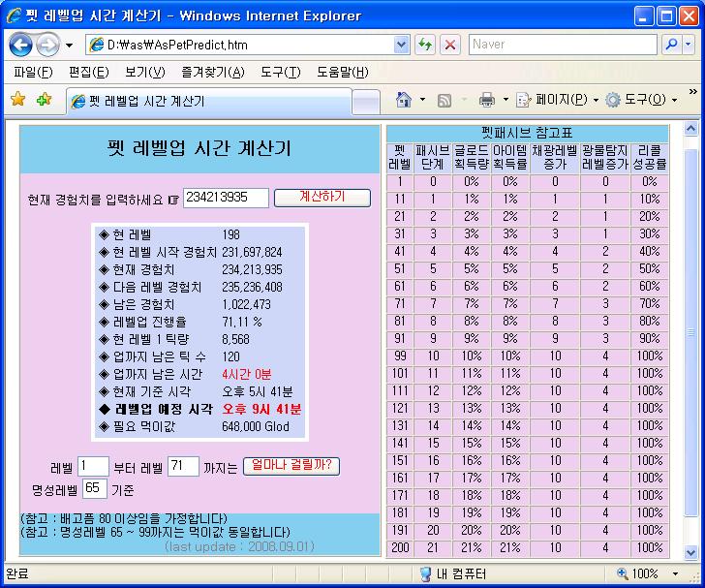Click the RSS feeds icon
This screenshot has height=588, width=705.
click(444, 100)
